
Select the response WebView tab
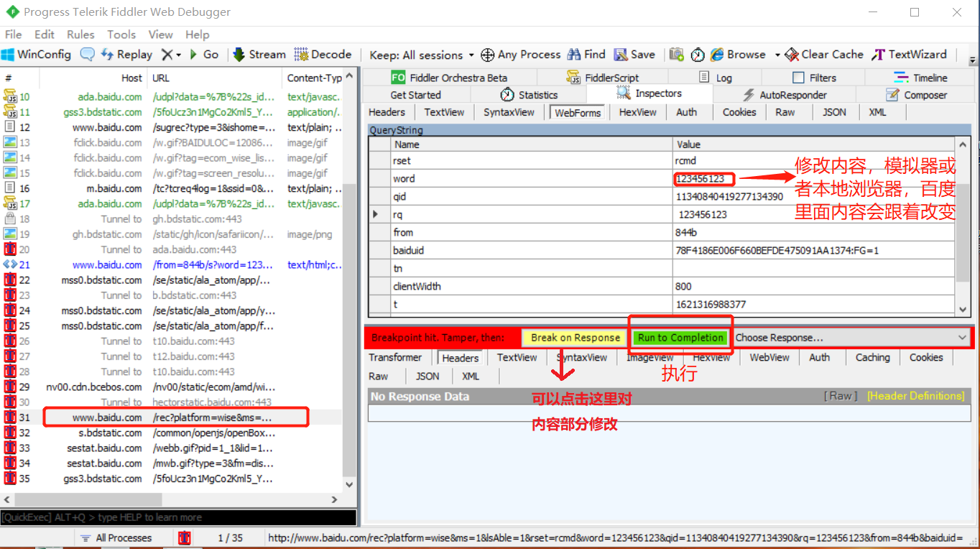point(769,357)
